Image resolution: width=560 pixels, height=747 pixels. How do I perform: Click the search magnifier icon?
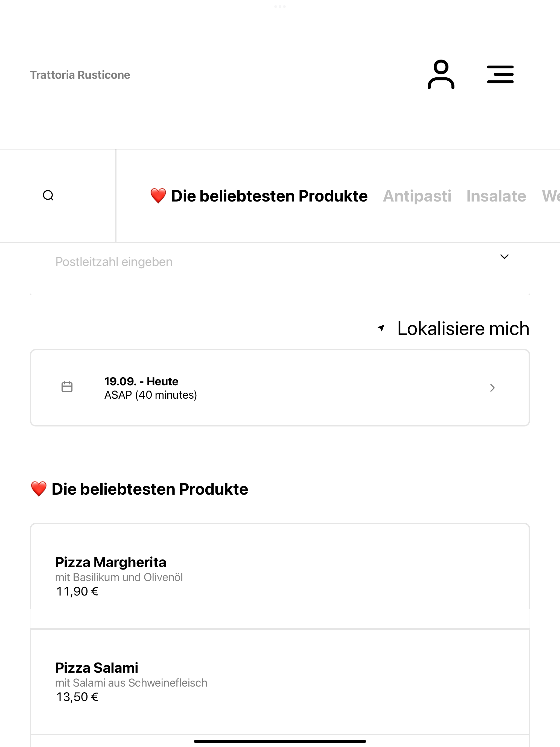point(48,195)
